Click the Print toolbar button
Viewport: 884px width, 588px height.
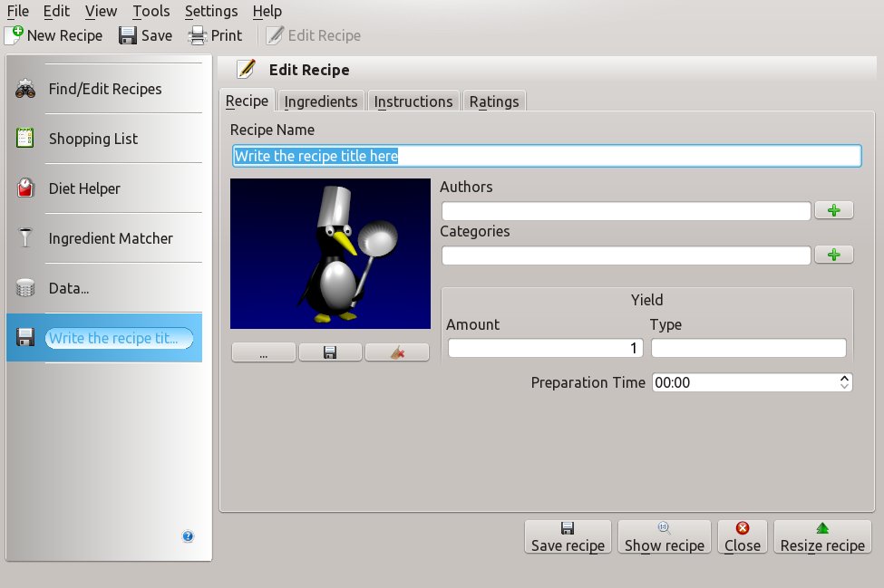215,35
